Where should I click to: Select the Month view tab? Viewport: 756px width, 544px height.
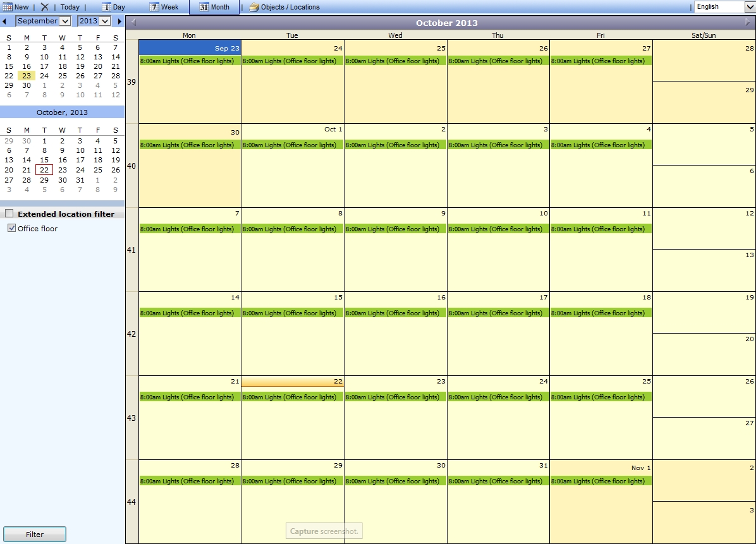(214, 8)
